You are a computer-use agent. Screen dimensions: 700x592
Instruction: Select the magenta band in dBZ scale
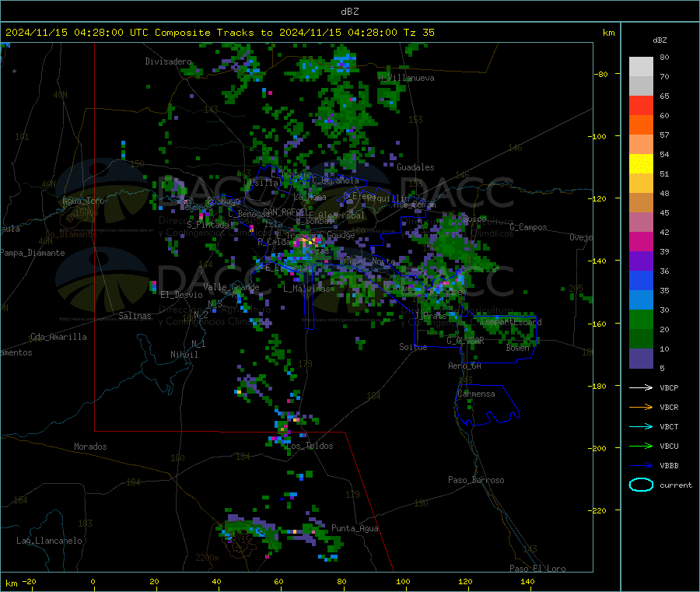tap(641, 241)
